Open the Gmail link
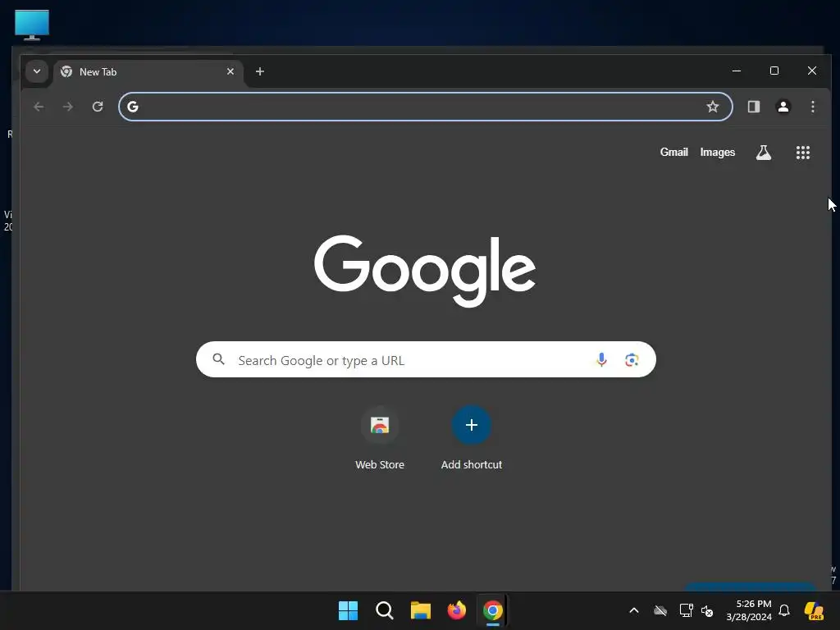Image resolution: width=840 pixels, height=630 pixels. (x=674, y=152)
